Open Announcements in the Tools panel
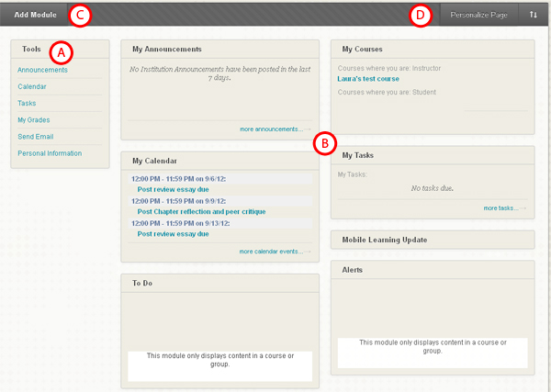The height and width of the screenshot is (392, 551). point(42,70)
